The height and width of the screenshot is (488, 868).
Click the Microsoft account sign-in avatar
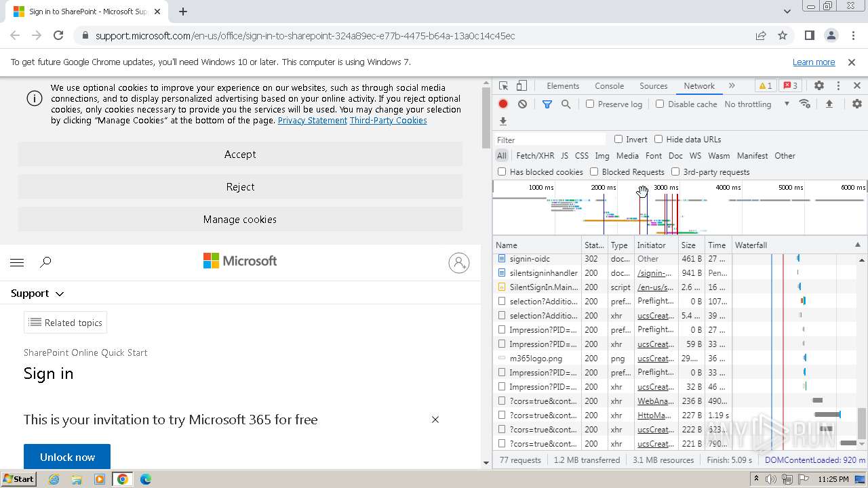pos(459,263)
